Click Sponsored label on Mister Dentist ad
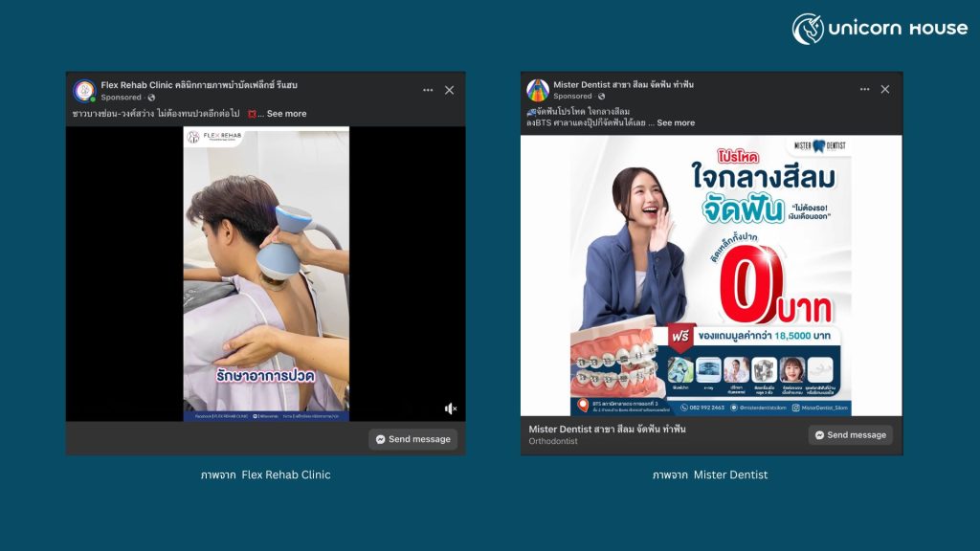Viewport: 980px width, 551px height. point(572,97)
